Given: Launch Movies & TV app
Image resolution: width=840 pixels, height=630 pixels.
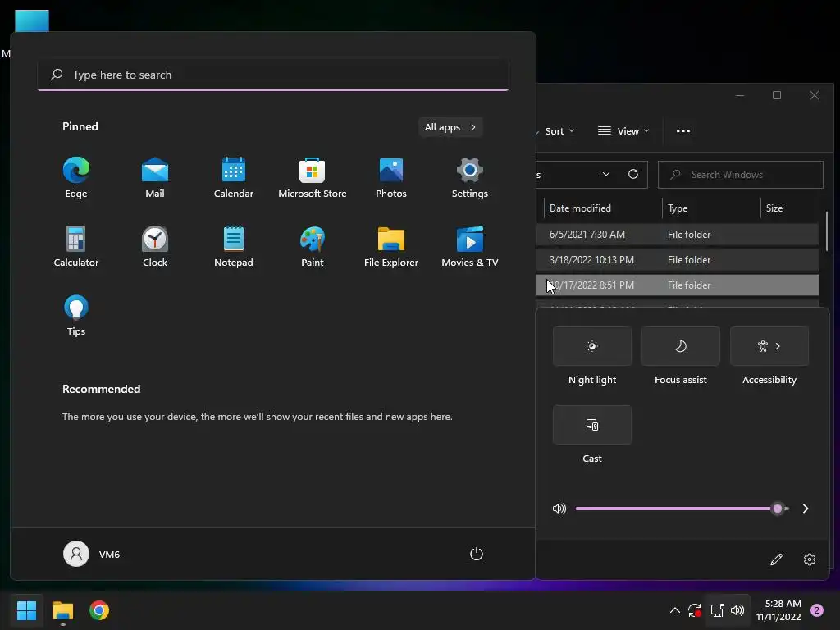Looking at the screenshot, I should pos(470,246).
